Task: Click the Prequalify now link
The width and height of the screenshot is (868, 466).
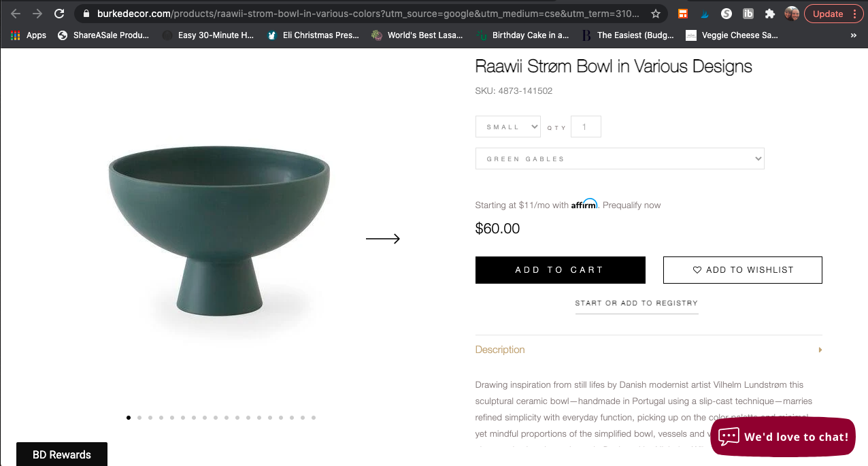Action: click(631, 205)
